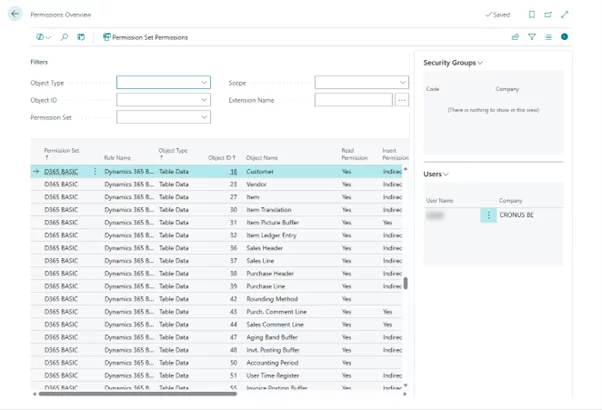Click the search magnifier icon in toolbar
Screen dimensions: 602x410
[64, 37]
